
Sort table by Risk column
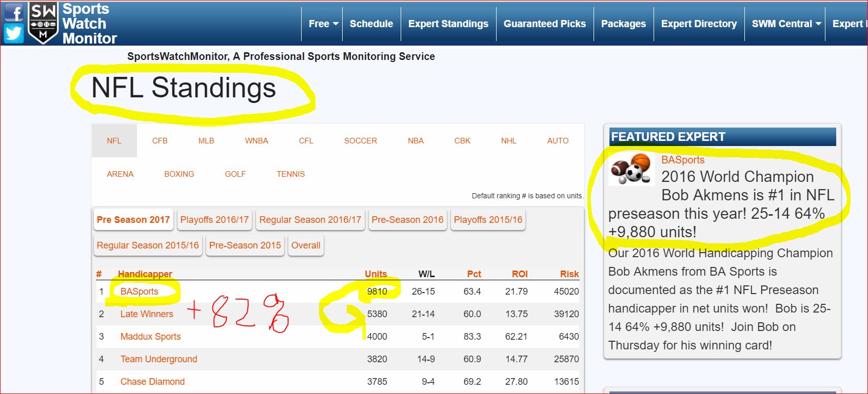569,274
